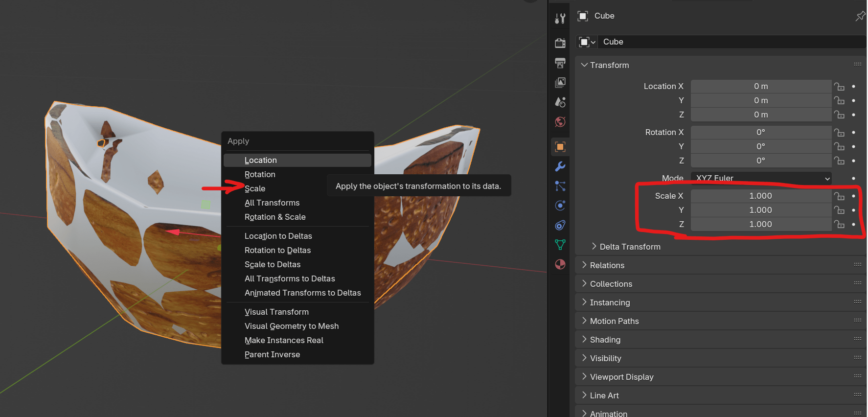Open the XYZ Euler rotation mode dropdown

point(761,178)
